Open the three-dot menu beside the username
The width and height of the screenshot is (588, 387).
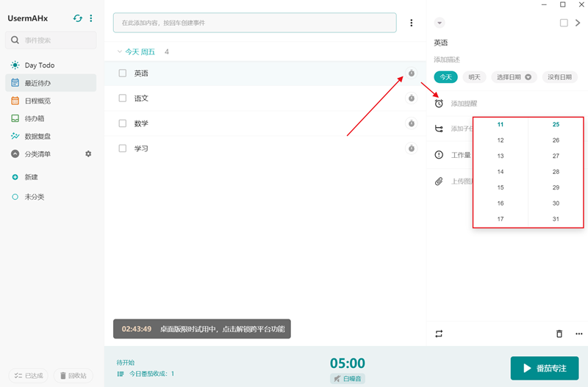(90, 18)
